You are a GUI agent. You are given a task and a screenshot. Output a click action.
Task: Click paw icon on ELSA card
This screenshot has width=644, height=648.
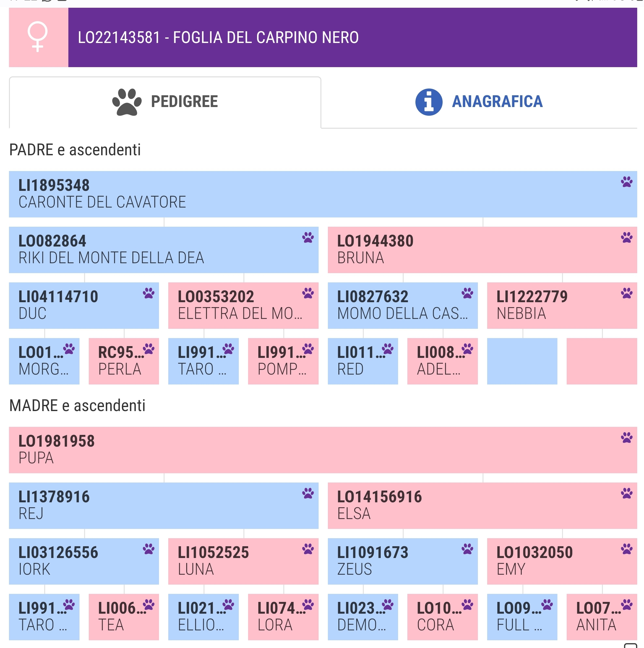tap(626, 493)
